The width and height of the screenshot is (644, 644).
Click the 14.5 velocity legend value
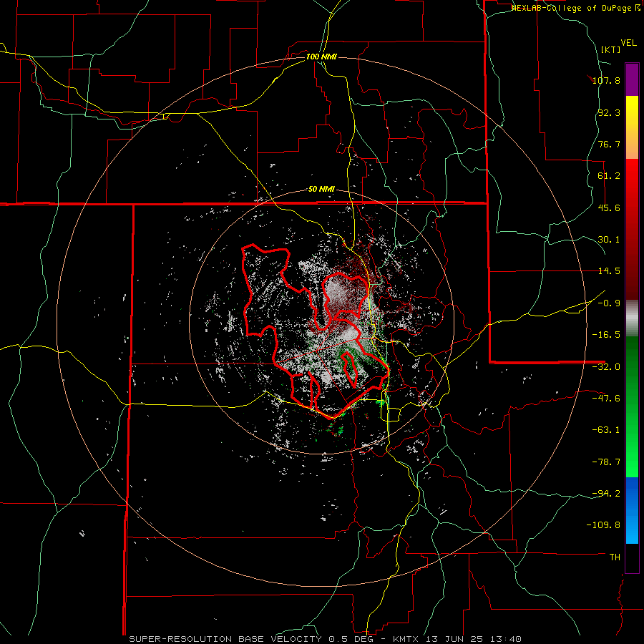[x=609, y=271]
